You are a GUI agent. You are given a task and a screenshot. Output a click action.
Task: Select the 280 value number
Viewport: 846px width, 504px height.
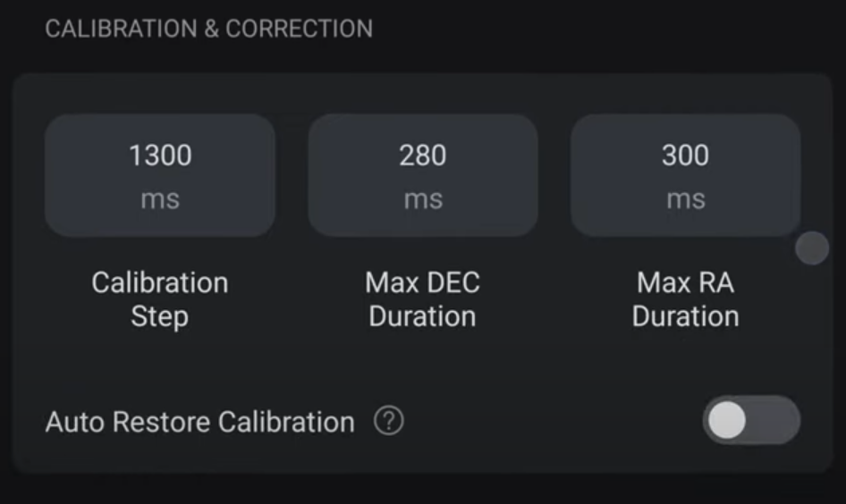(x=422, y=155)
